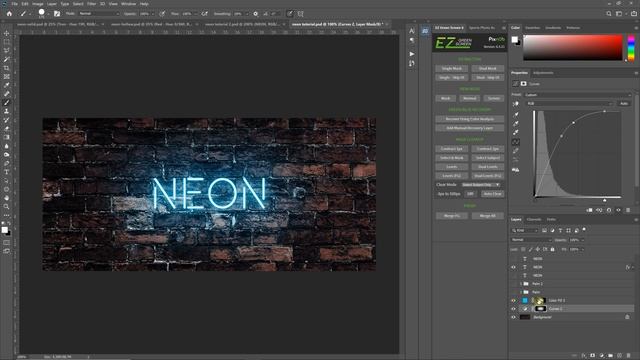Click the Merge All button
The width and height of the screenshot is (640, 360).
coord(487,216)
